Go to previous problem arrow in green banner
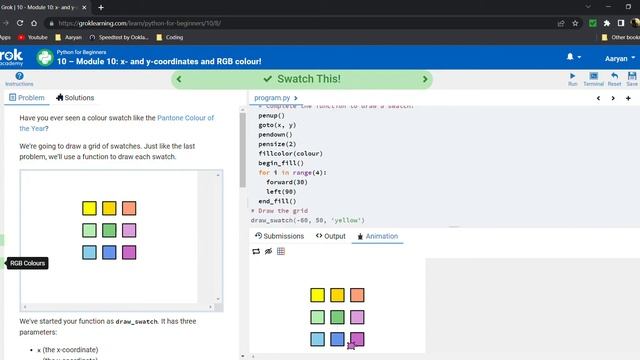 pos(179,79)
